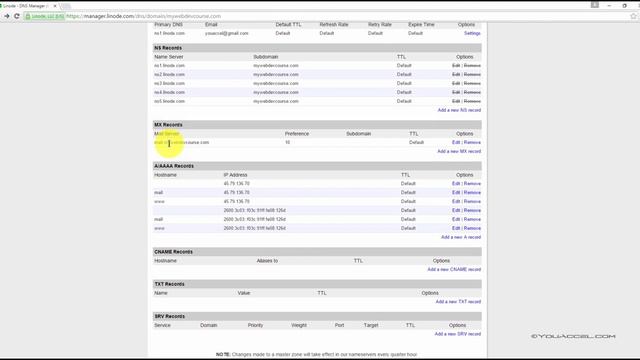
Task: Remove the www 45.79.136.70 A record
Action: [x=472, y=202]
